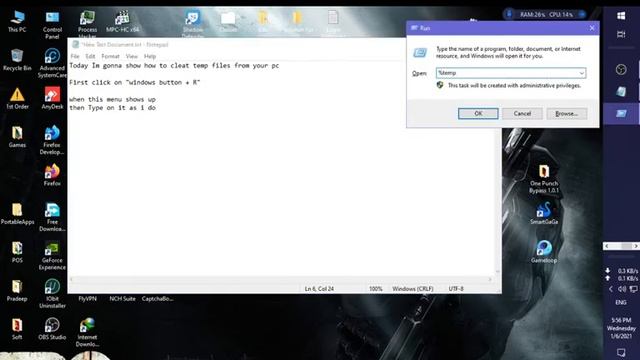Image resolution: width=640 pixels, height=360 pixels.
Task: Open volume control in system tray
Action: 622,289
